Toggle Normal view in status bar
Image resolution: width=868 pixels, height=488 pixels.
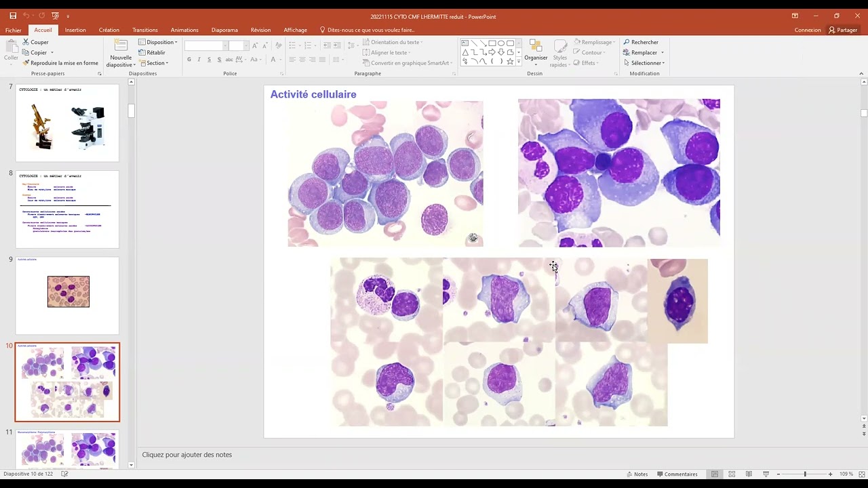pyautogui.click(x=715, y=474)
